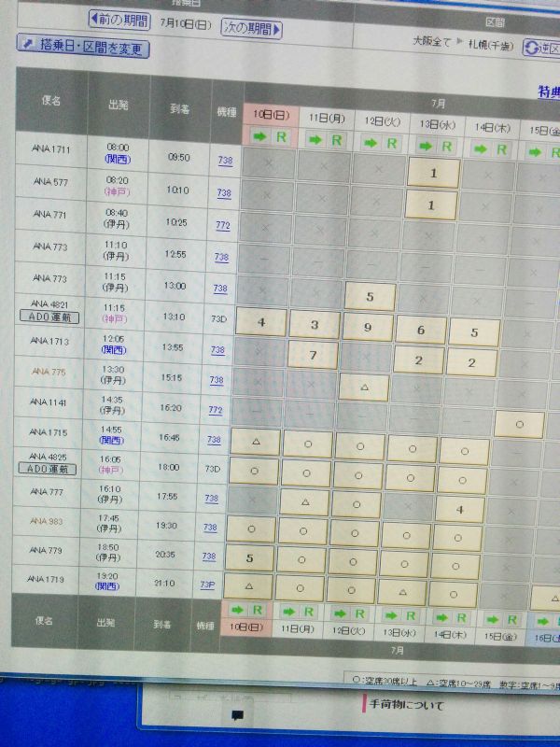The image size is (560, 747).
Task: Select the 11:15 ANA 773 cell "5" on 12日
Action: click(x=370, y=296)
